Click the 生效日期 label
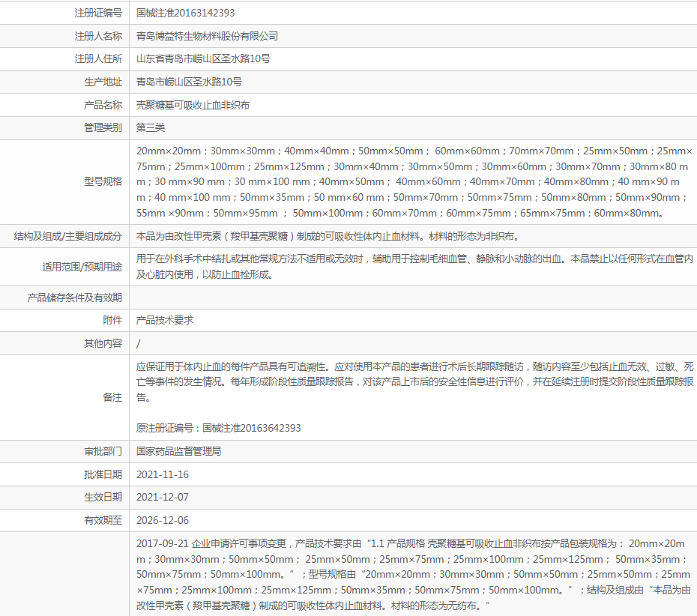 pyautogui.click(x=103, y=497)
